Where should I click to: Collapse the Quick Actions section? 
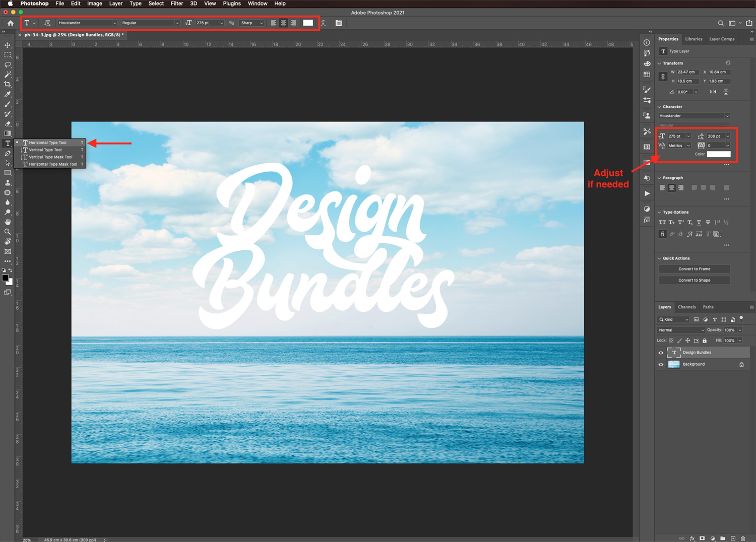tap(659, 258)
